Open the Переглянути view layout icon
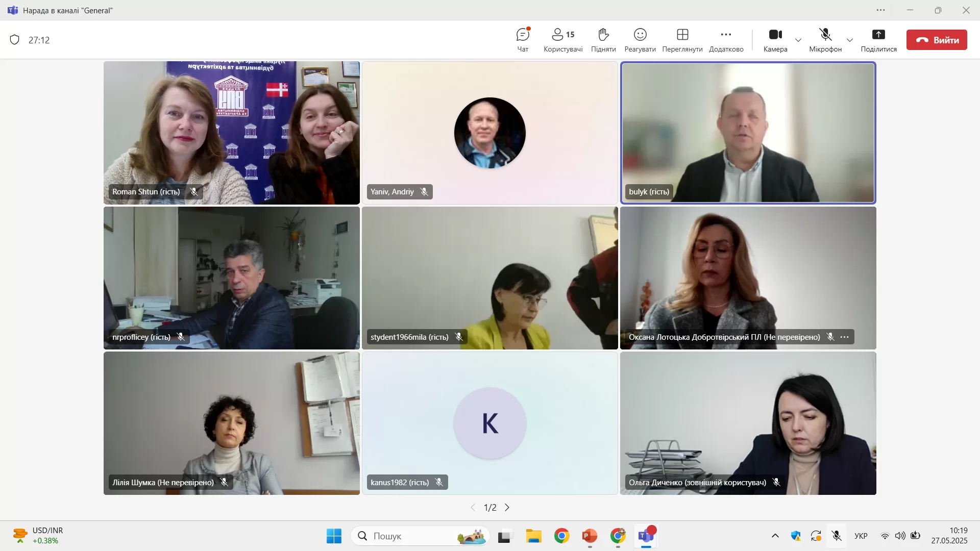 point(682,35)
